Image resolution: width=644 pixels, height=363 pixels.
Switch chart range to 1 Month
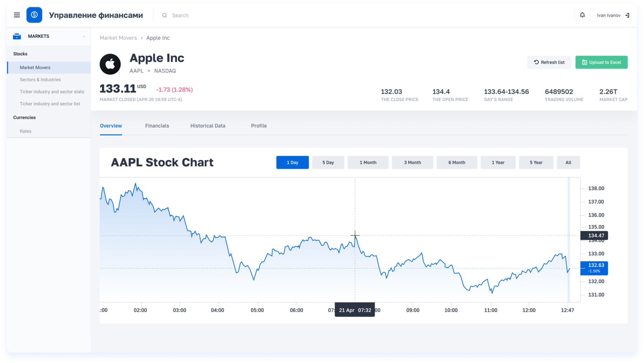coord(368,163)
